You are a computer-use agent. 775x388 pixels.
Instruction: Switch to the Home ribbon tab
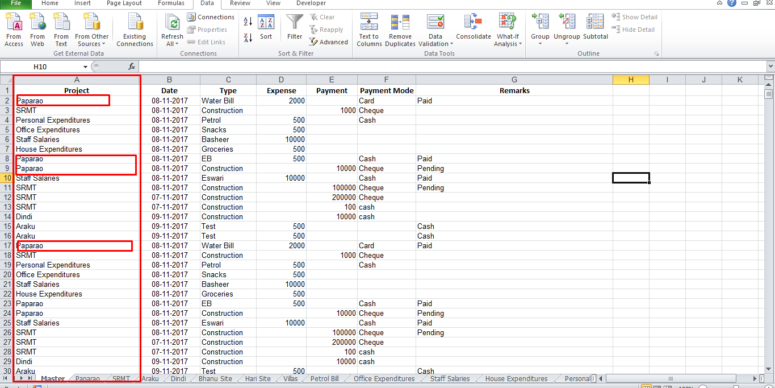point(49,3)
